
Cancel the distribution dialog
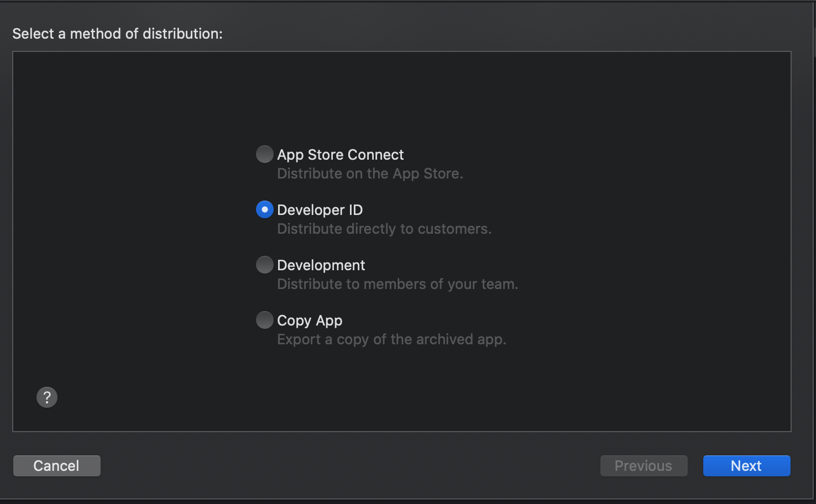57,466
